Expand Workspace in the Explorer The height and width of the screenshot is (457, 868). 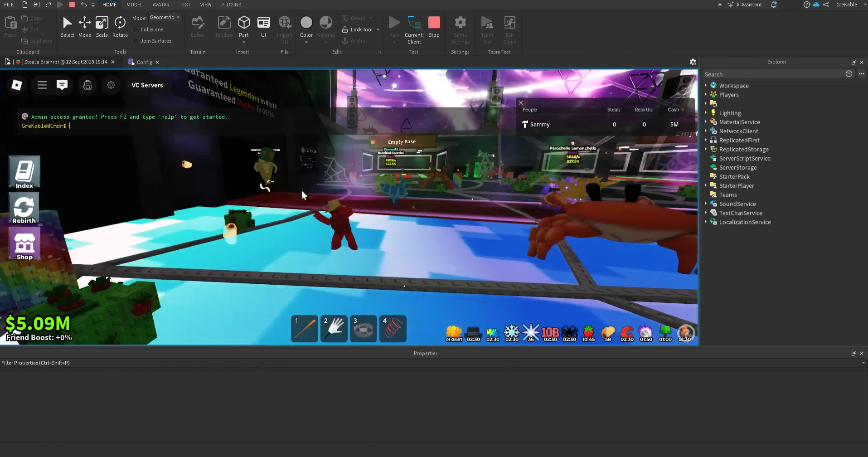point(706,85)
